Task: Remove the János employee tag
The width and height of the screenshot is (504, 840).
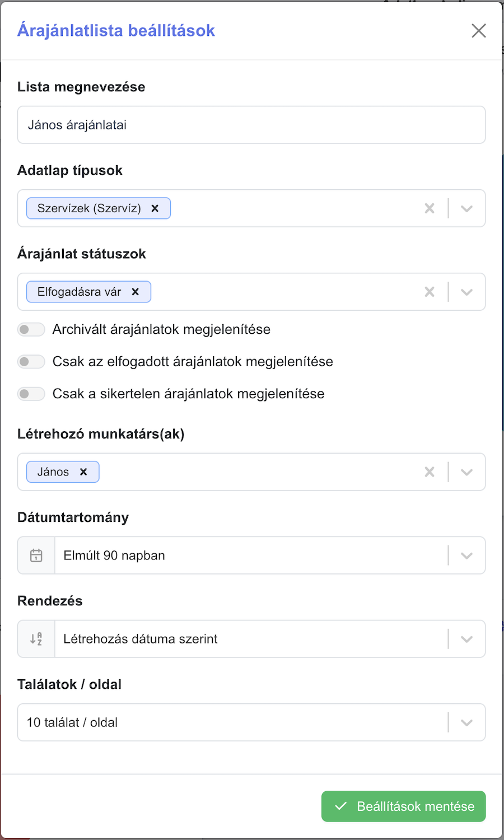Action: (83, 472)
